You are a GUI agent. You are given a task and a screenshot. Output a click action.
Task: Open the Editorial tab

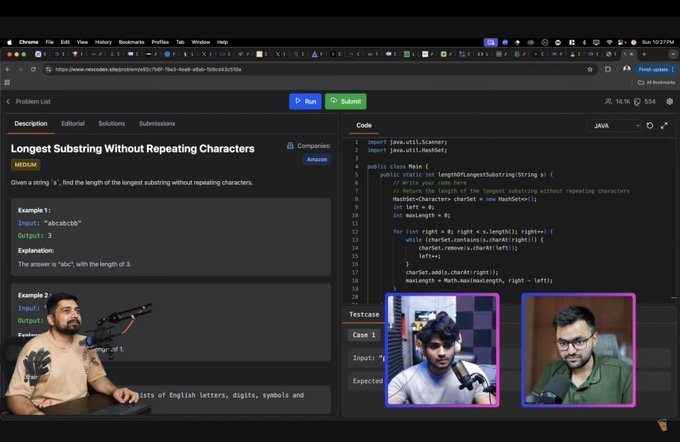[x=73, y=124]
